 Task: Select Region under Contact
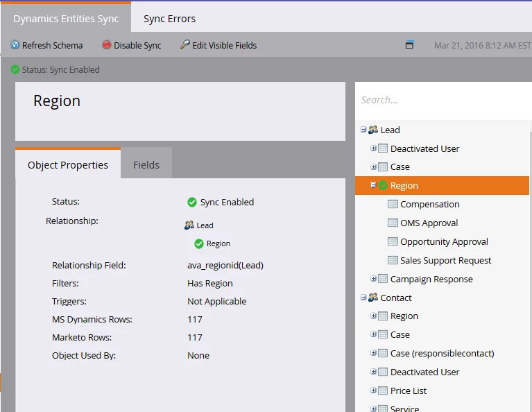[404, 316]
